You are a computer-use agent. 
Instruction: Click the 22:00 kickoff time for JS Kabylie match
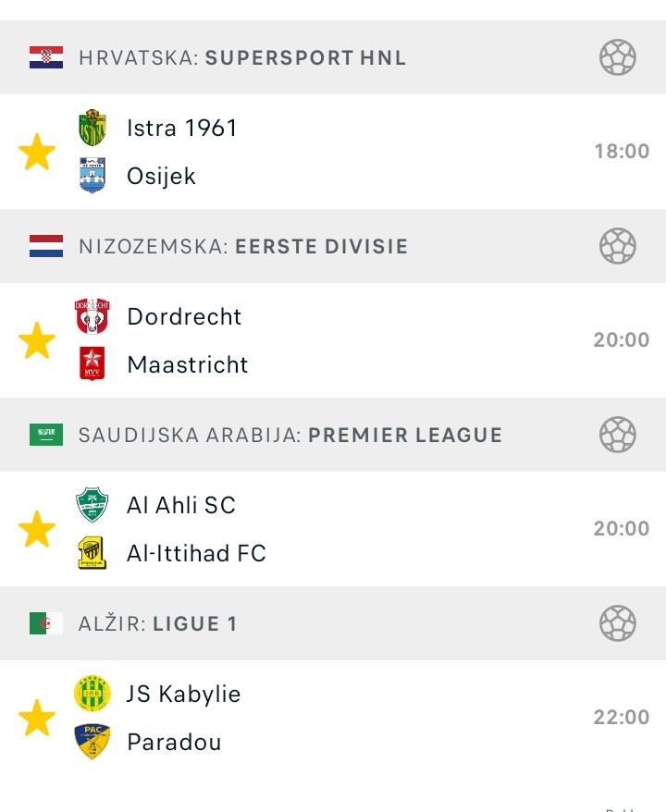click(x=622, y=718)
